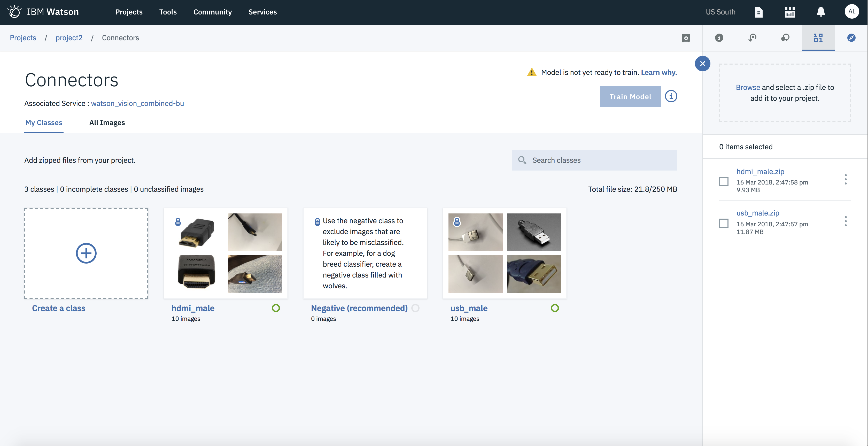Open the calendar grid icon in header
The width and height of the screenshot is (868, 446).
789,12
